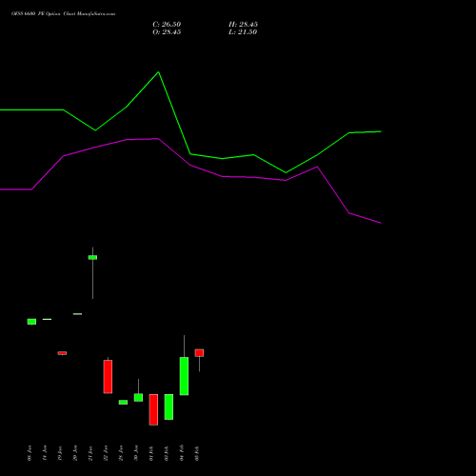476x476 pixels.
Task: Click the tall red candle on 01 Feb
Action: point(153,409)
